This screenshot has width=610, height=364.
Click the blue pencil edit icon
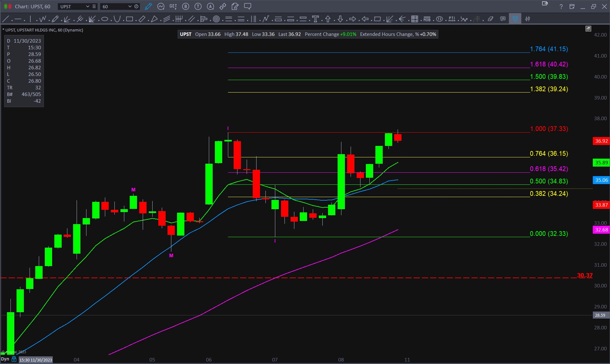[148, 6]
